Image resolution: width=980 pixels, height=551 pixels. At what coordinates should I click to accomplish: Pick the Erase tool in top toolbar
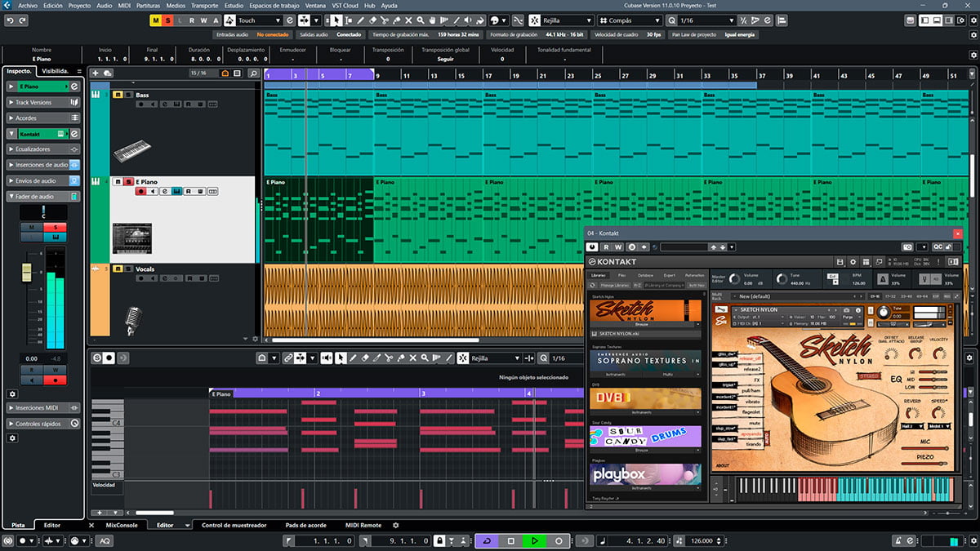click(373, 20)
